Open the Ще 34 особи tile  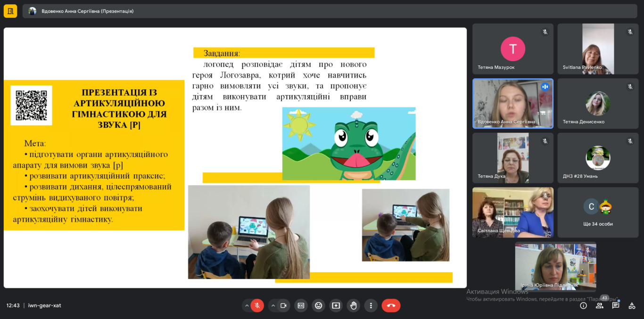point(598,212)
